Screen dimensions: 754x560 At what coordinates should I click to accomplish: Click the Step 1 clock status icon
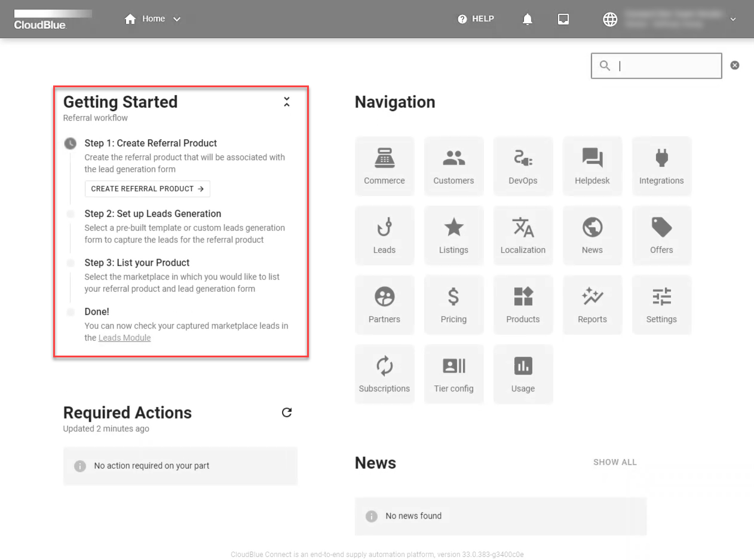click(x=71, y=143)
